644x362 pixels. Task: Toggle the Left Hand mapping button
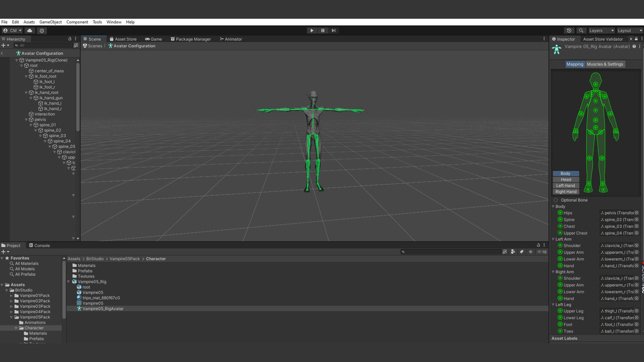(x=566, y=186)
